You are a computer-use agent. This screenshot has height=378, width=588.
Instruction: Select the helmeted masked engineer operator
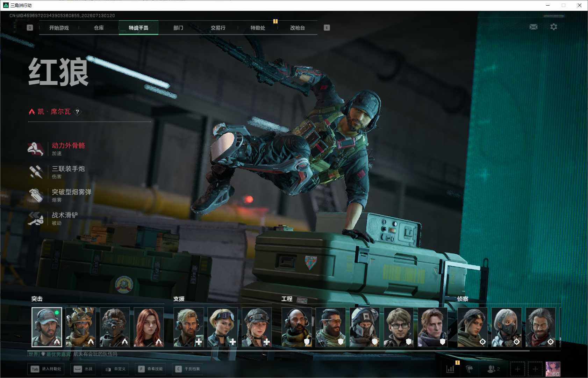click(x=365, y=327)
